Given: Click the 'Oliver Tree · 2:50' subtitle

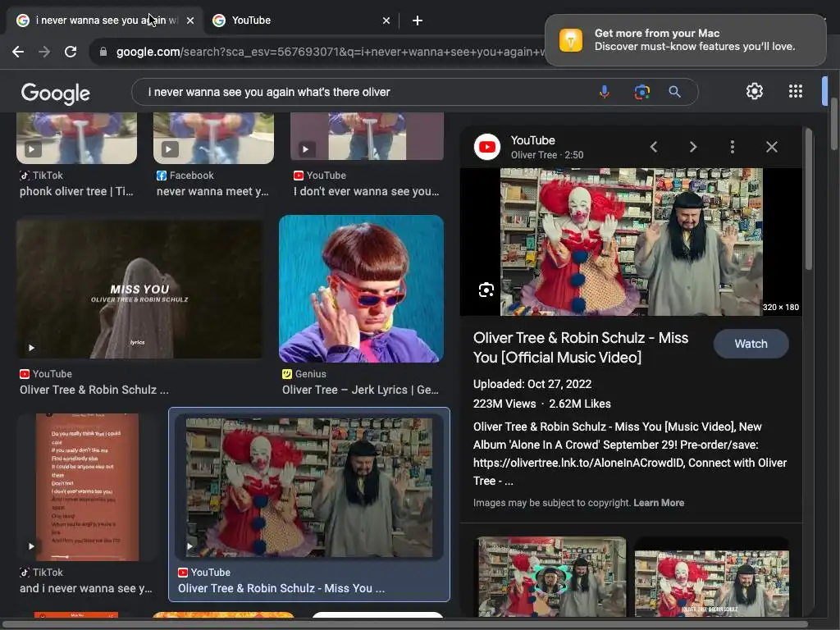Looking at the screenshot, I should 547,155.
